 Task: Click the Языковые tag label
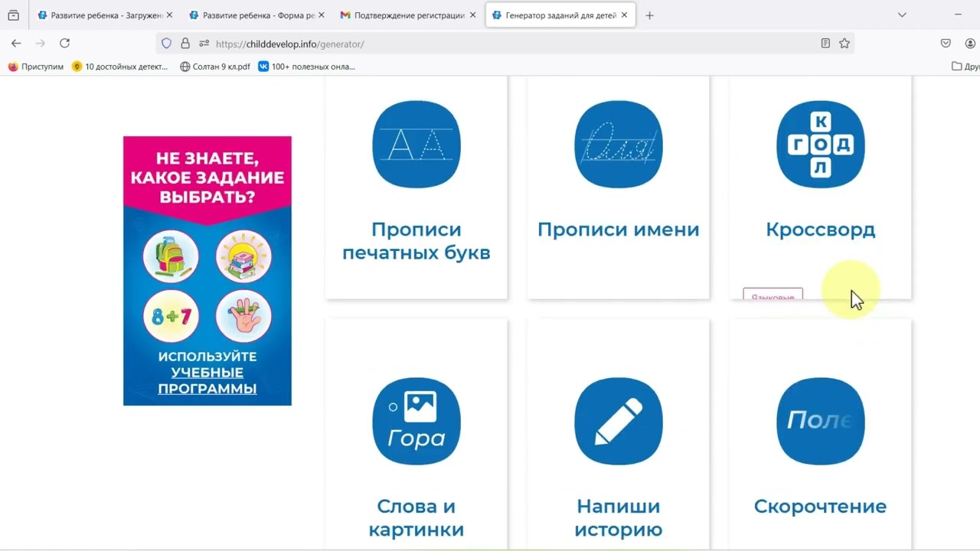(773, 295)
